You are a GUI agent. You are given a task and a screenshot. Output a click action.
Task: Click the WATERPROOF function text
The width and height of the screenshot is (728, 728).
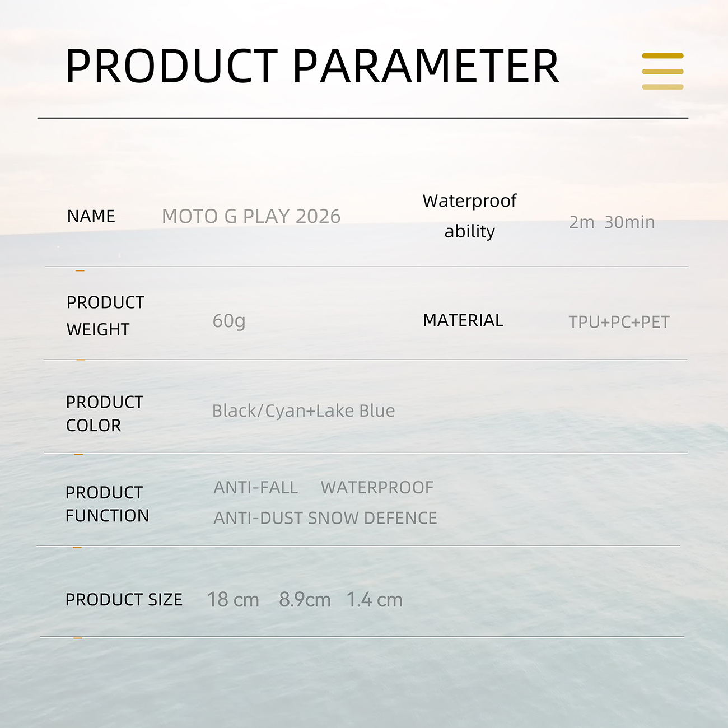click(377, 488)
